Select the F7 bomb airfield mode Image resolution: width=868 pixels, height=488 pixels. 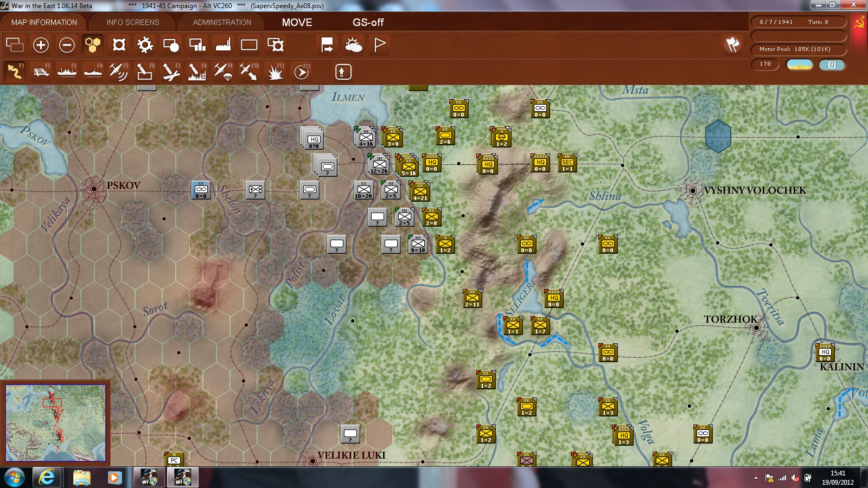point(171,71)
